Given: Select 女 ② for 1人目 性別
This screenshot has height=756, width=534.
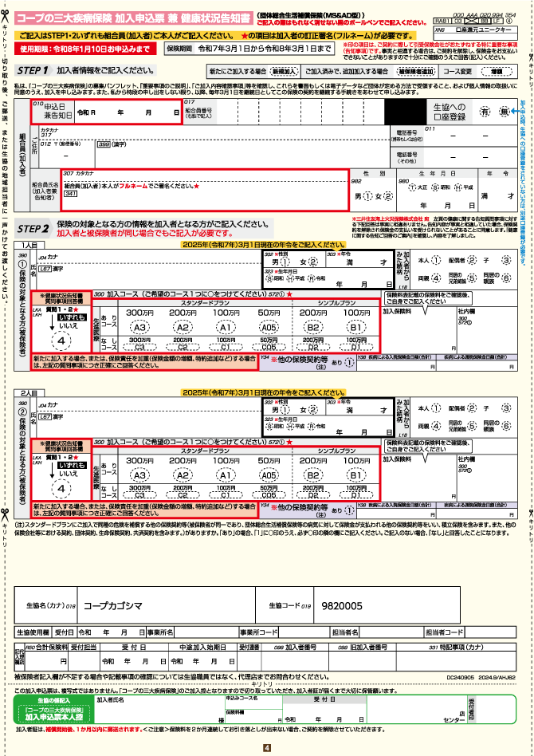Looking at the screenshot, I should coord(312,262).
